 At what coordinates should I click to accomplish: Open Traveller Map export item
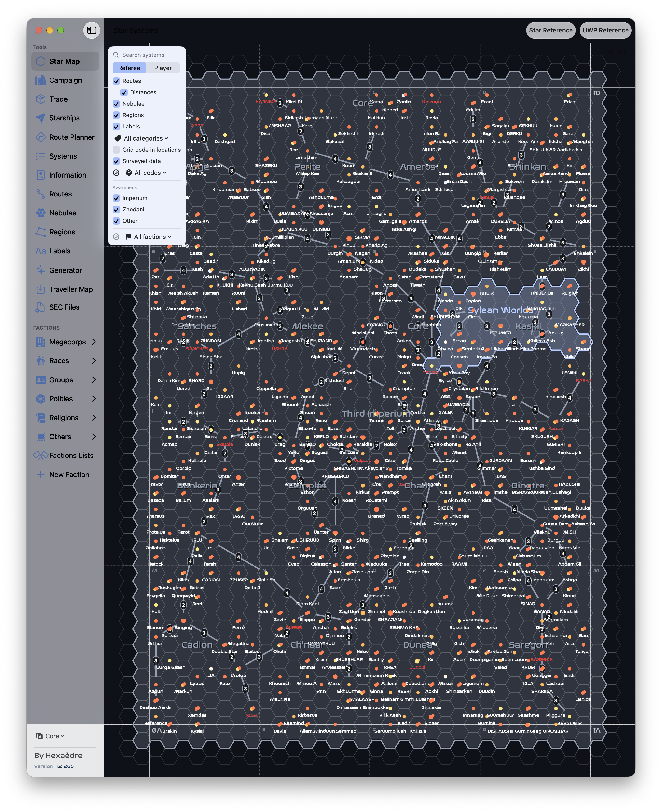point(65,289)
